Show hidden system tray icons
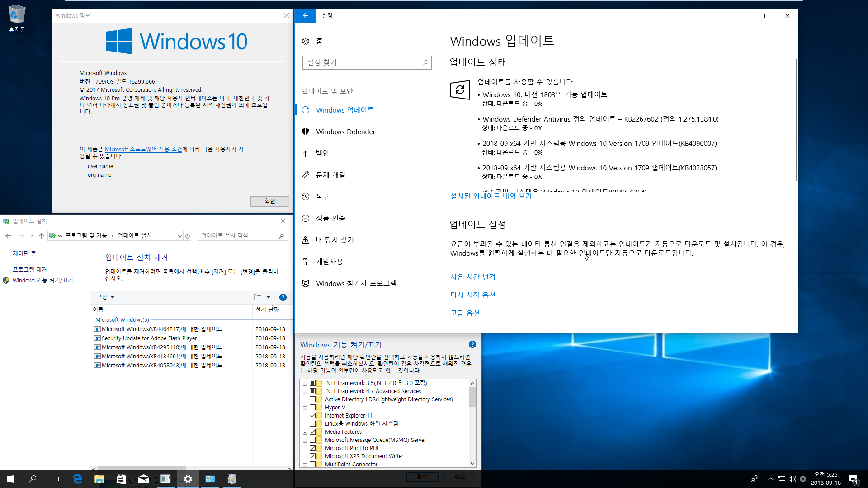868x488 pixels. tap(770, 479)
